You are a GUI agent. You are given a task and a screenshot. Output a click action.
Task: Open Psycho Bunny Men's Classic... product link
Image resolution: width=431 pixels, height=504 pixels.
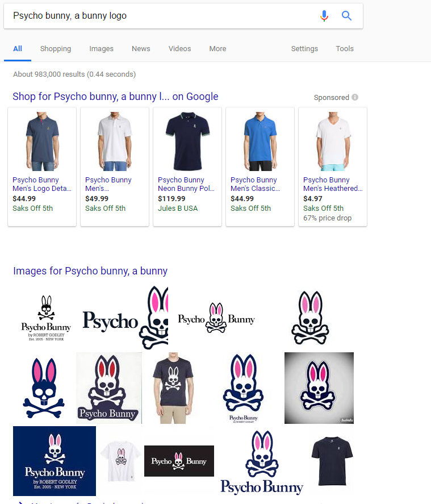point(255,184)
